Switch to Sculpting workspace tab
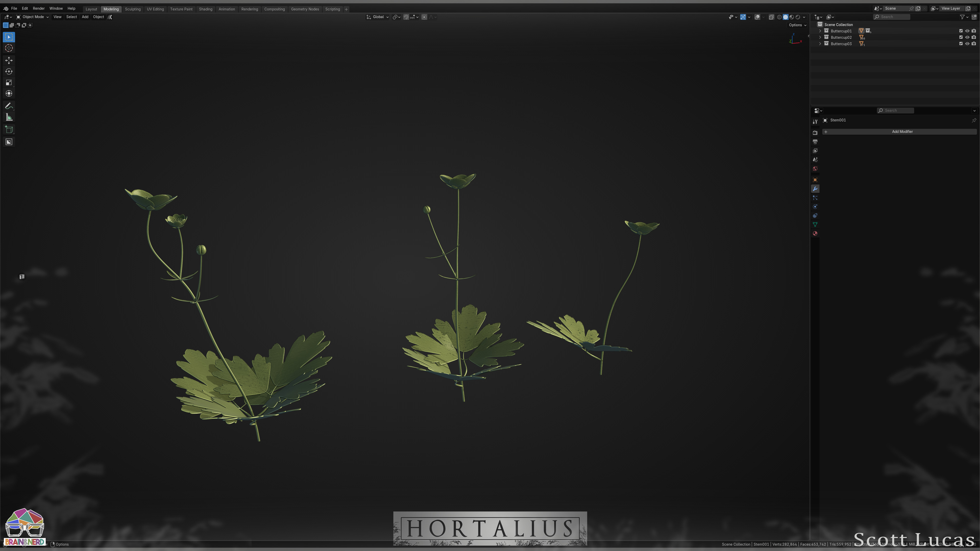Screen dimensions: 980x551 point(133,9)
